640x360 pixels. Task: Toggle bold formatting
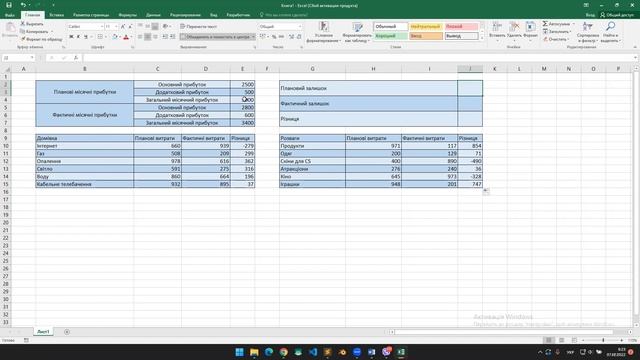click(x=71, y=37)
